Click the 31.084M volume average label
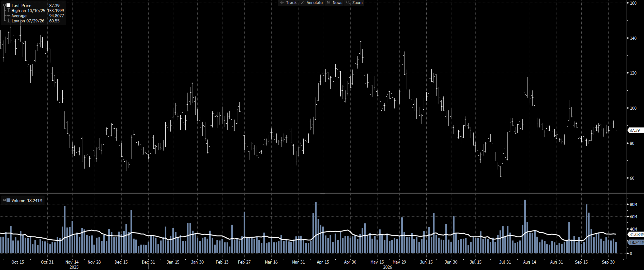644x270 pixels. (636, 235)
